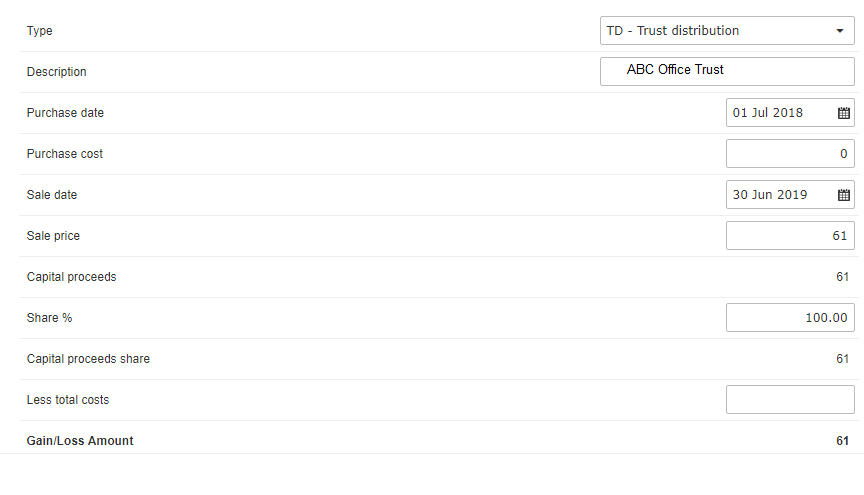Focus the Share % field showing 100.00
Image resolution: width=864 pixels, height=495 pixels.
[790, 318]
